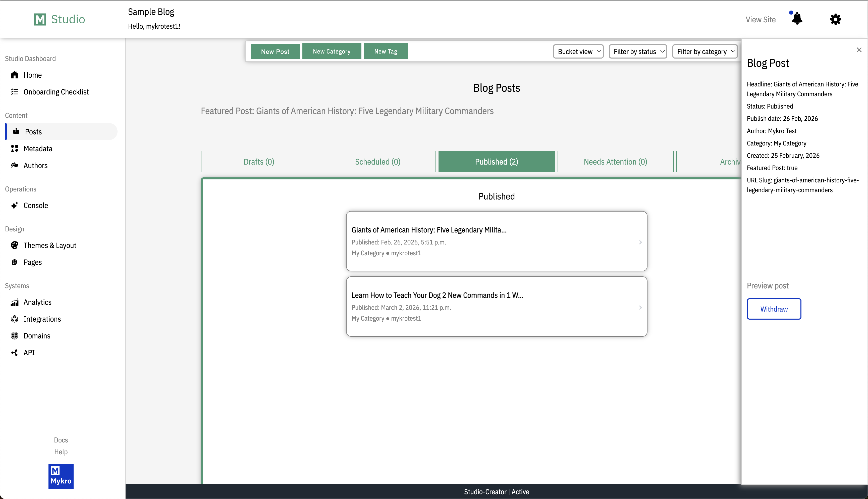The image size is (868, 499).
Task: Select the Needs Attention (0) tab
Action: pyautogui.click(x=615, y=161)
